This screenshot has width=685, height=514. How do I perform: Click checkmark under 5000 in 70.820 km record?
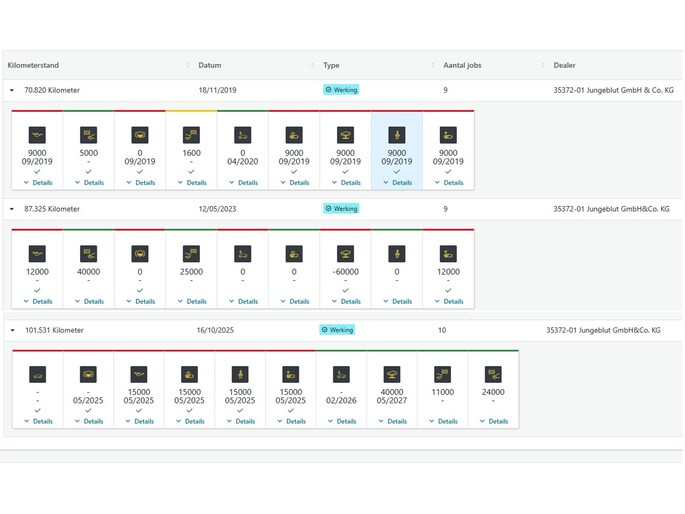click(89, 171)
